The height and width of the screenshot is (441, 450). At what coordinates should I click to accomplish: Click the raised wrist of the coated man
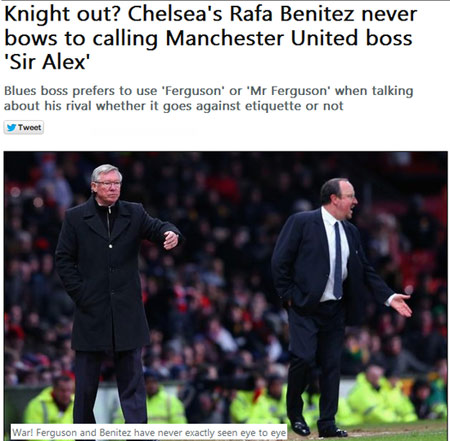tap(171, 240)
